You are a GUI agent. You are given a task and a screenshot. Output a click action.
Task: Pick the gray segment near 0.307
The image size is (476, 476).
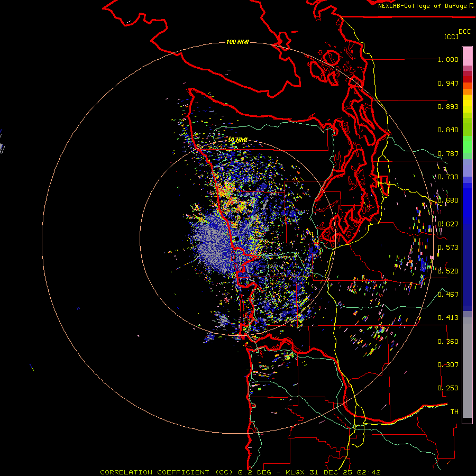point(467,368)
